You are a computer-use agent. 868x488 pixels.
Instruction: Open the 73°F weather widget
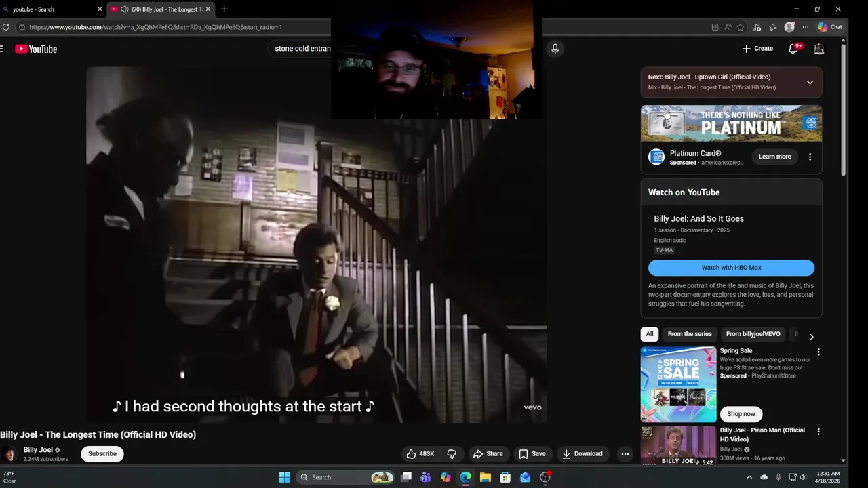tap(9, 477)
